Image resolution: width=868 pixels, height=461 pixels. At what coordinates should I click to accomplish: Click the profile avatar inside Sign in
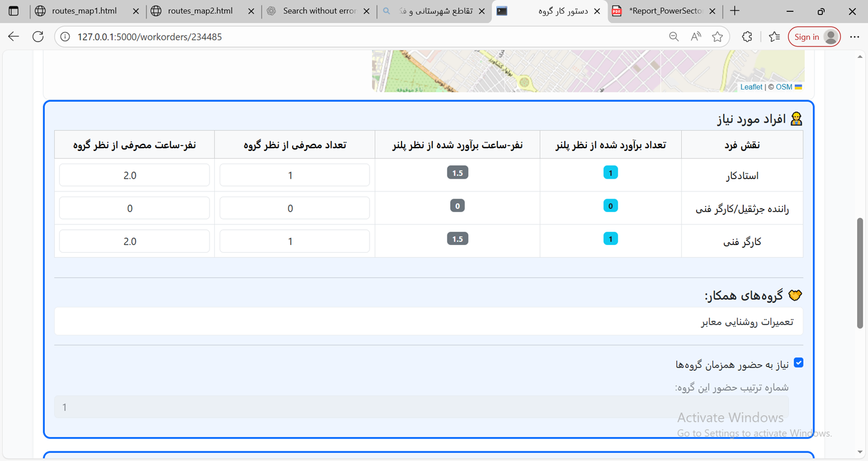(x=830, y=36)
